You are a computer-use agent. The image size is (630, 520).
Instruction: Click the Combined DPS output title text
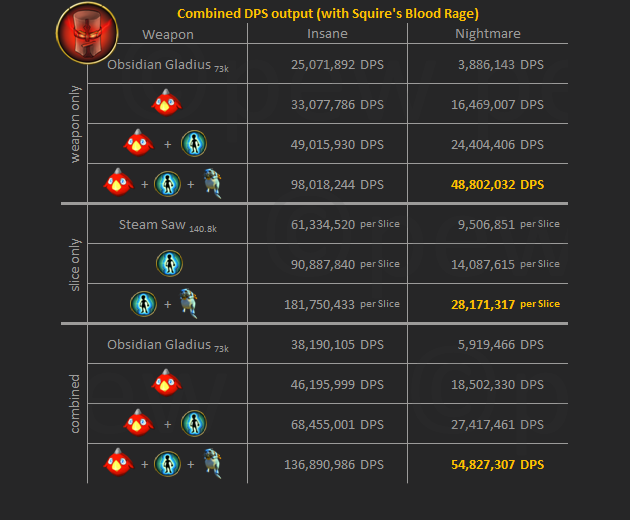click(x=327, y=13)
